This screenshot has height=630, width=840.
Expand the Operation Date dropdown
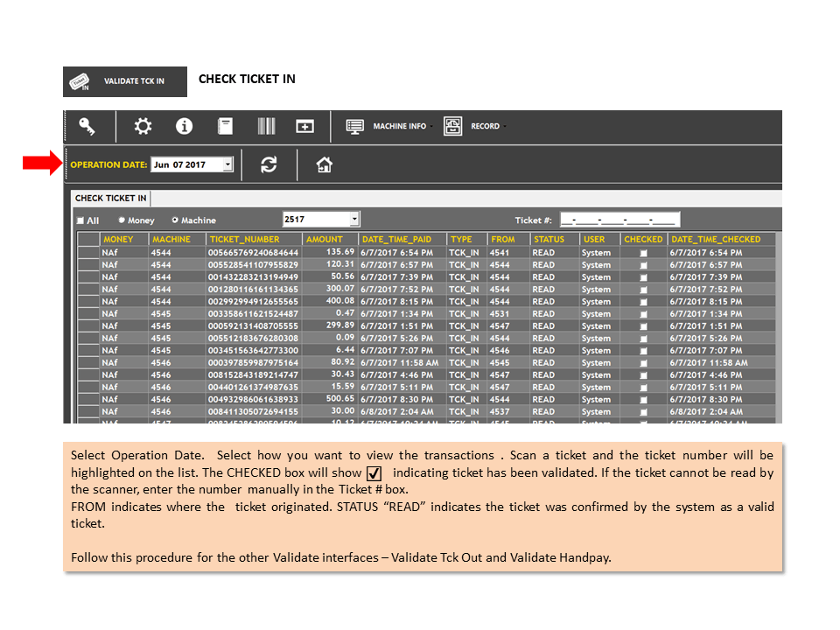(228, 164)
